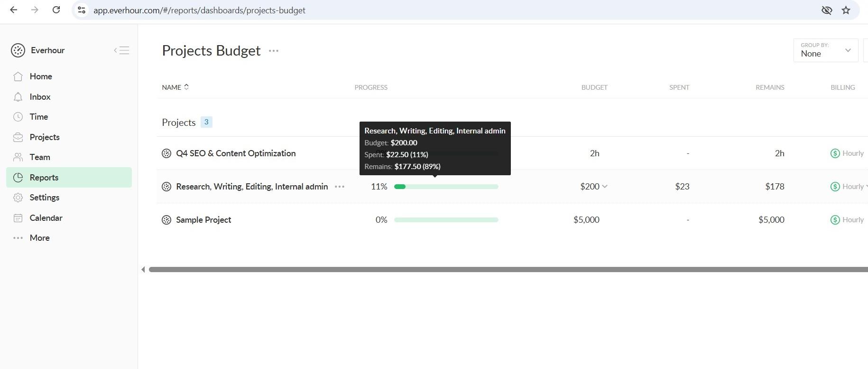Click the More ellipsis icon in sidebar

(x=18, y=238)
